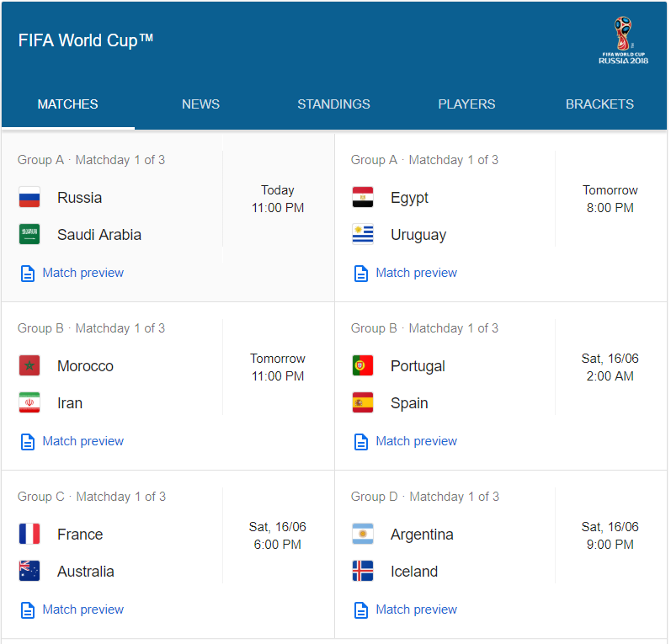671x644 pixels.
Task: Switch to the News tab
Action: tap(200, 104)
